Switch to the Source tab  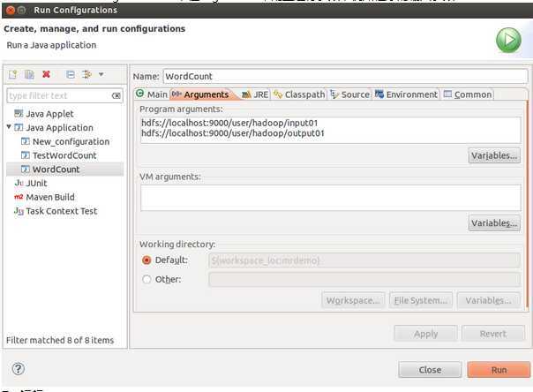350,94
